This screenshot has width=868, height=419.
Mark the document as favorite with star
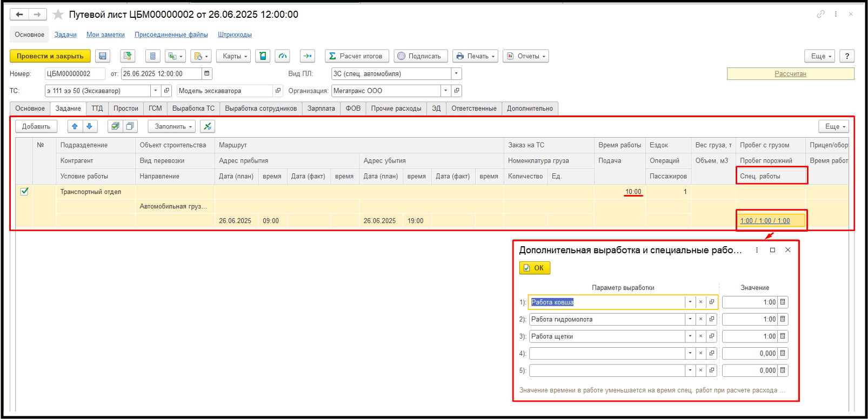click(58, 15)
